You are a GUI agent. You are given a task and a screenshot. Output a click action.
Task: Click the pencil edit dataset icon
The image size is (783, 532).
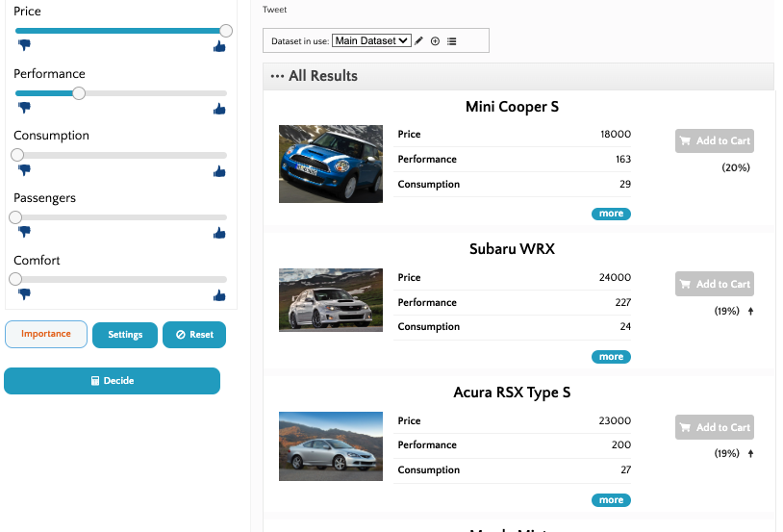pyautogui.click(x=419, y=41)
